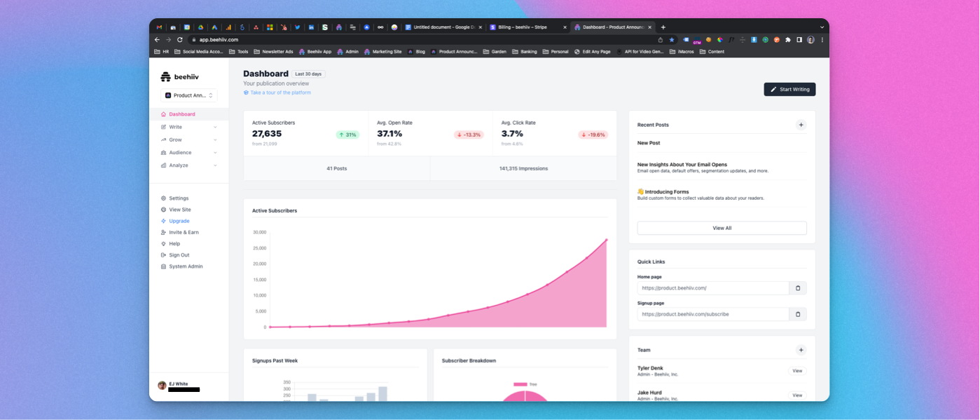Copy the Home page URL
Viewport: 980px width, 420px height.
point(798,288)
